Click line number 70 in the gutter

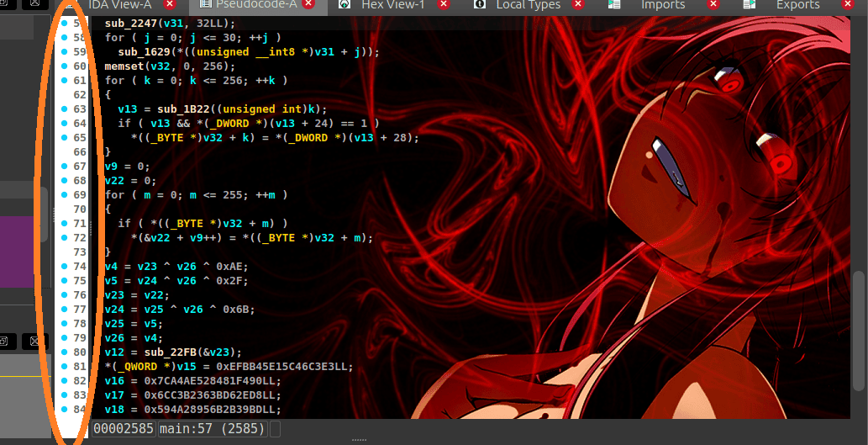pyautogui.click(x=80, y=209)
